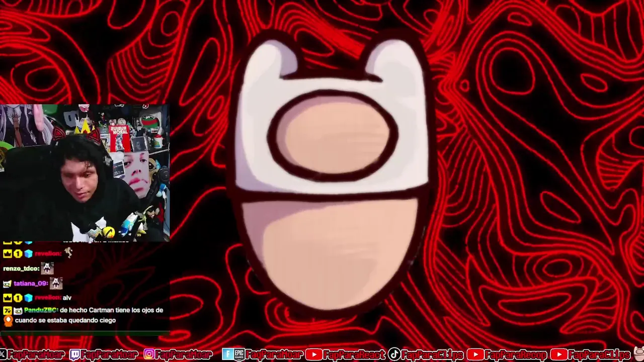Click the crown badge on revelion's alv message
644x362 pixels.
pos(7,298)
